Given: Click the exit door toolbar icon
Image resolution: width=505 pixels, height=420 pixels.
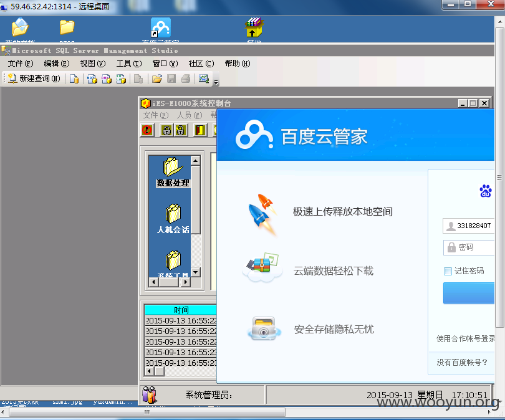Looking at the screenshot, I should click(200, 130).
